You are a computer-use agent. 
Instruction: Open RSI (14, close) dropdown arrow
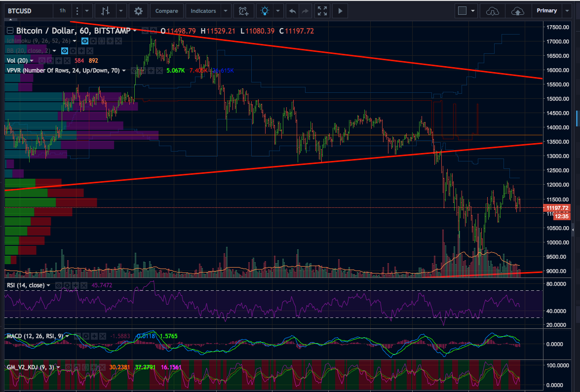coord(48,285)
